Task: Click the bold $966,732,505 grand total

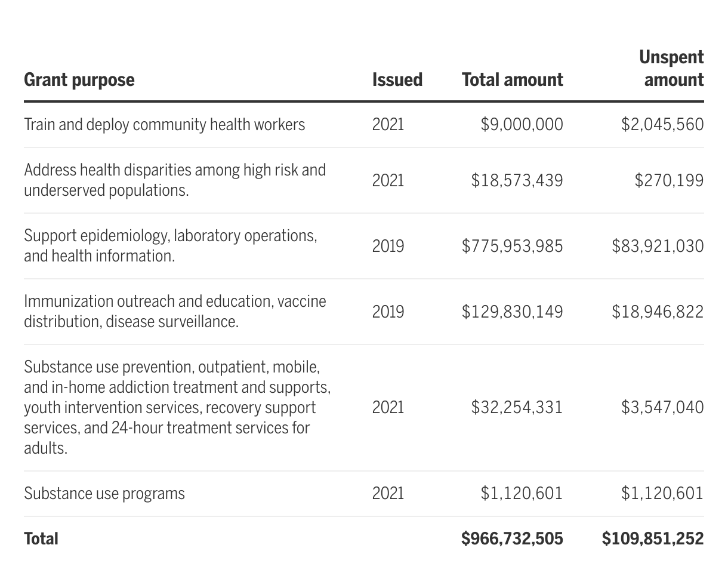Action: pos(512,538)
